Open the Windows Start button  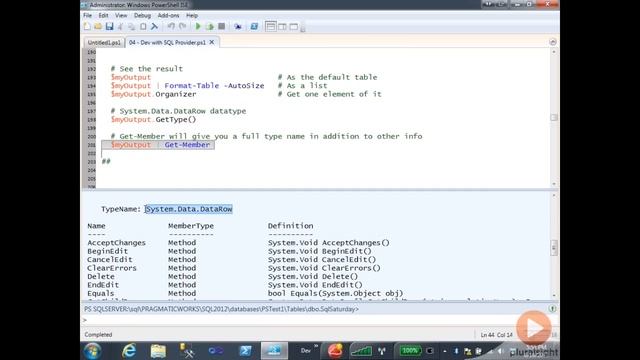(92, 351)
